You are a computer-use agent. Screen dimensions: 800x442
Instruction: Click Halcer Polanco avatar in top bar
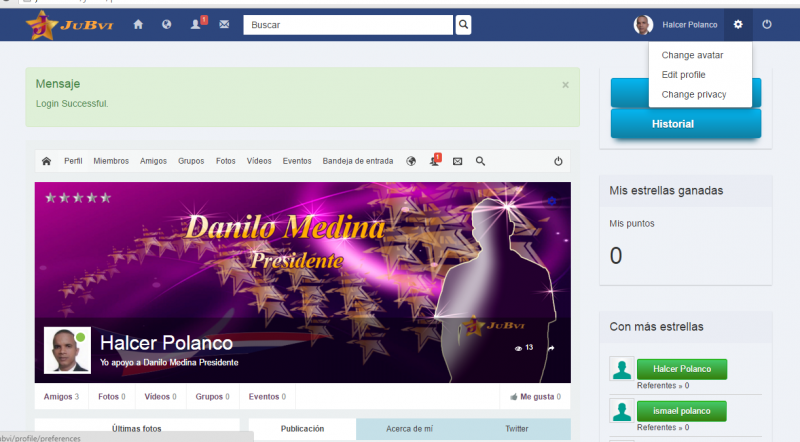643,24
